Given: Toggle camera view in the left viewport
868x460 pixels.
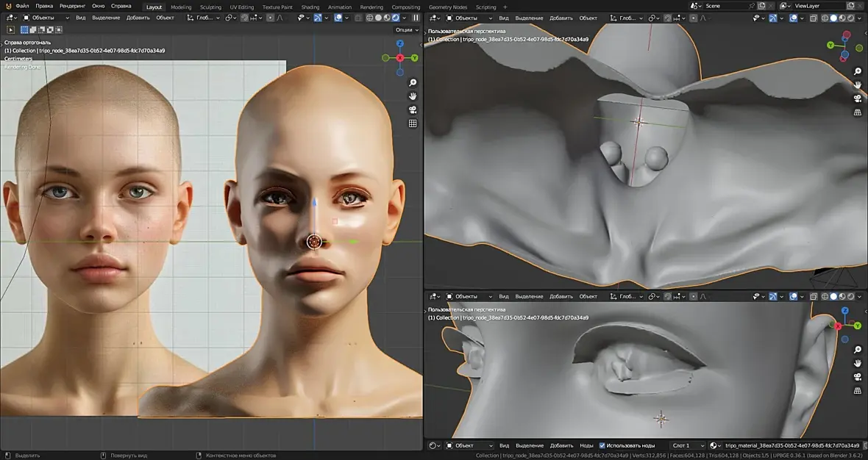Looking at the screenshot, I should tap(413, 110).
